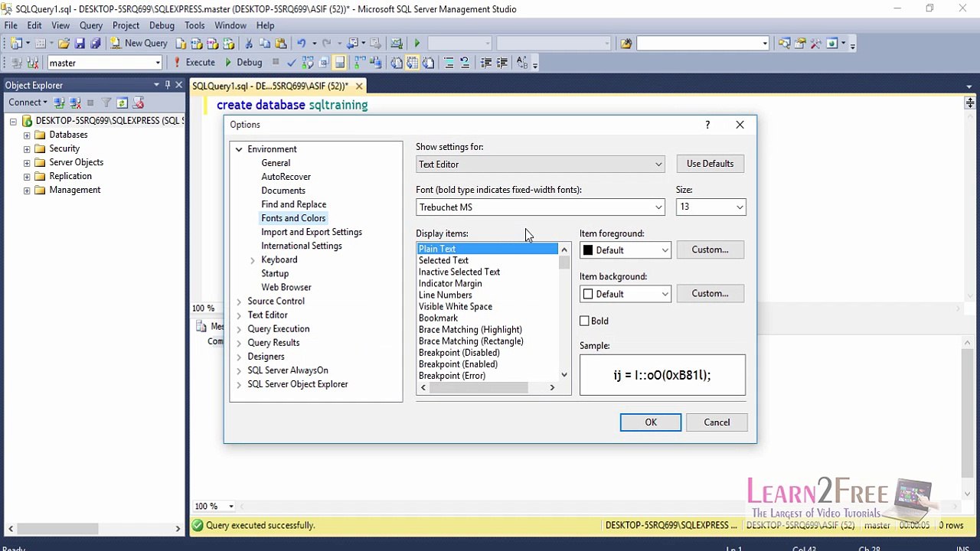Click the Save file icon in toolbar
980x551 pixels.
pyautogui.click(x=80, y=44)
